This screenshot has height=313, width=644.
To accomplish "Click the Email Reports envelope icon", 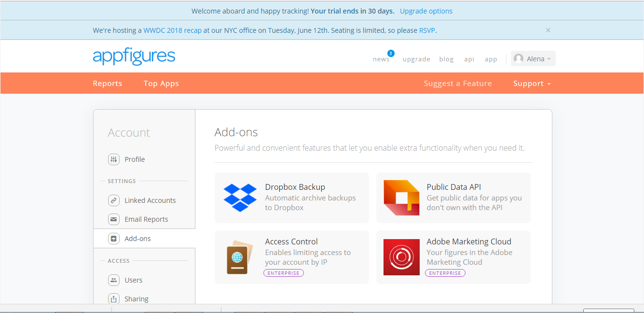I will [113, 219].
